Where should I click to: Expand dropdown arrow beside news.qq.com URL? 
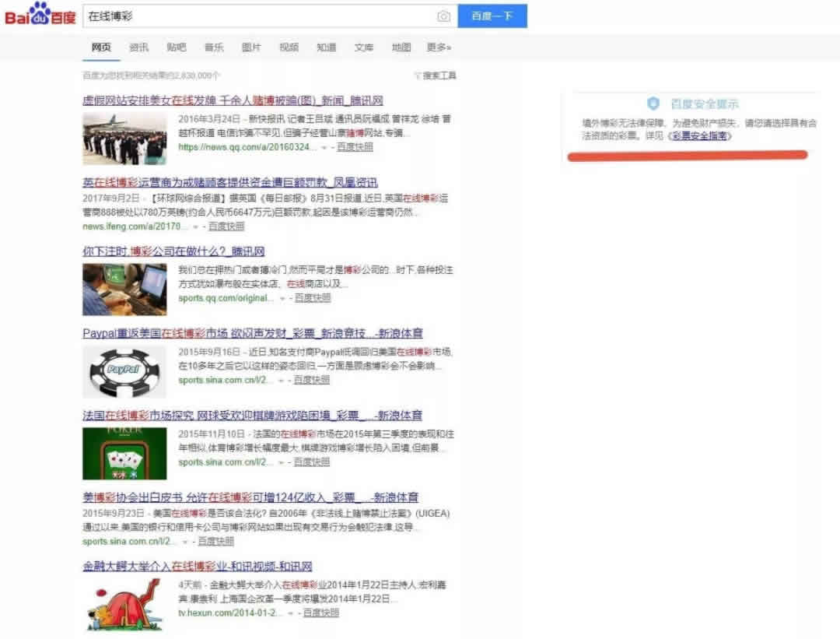pos(324,147)
